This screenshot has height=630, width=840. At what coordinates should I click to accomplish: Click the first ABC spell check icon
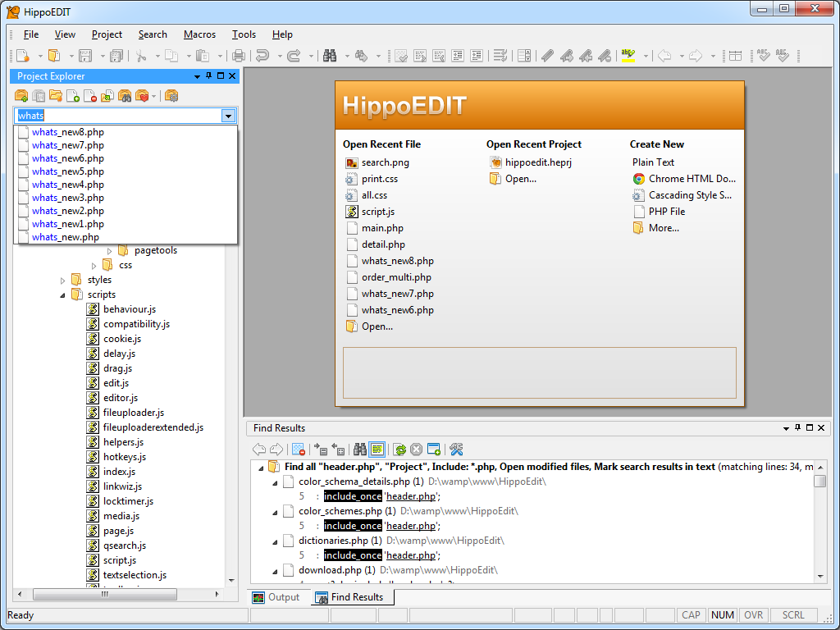tap(764, 56)
